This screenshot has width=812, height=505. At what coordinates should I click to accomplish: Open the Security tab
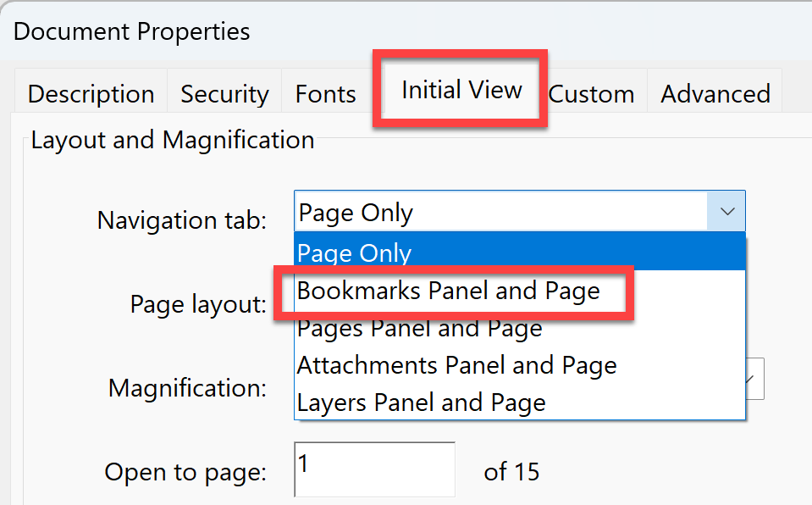click(224, 93)
